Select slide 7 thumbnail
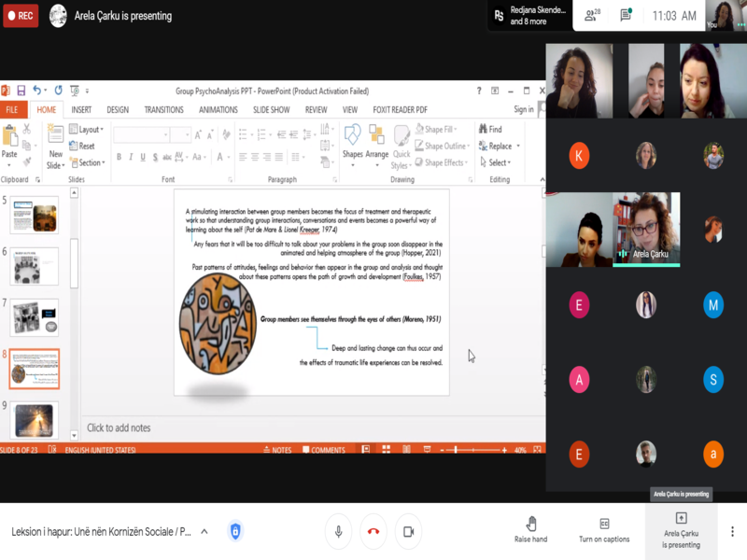 35,317
